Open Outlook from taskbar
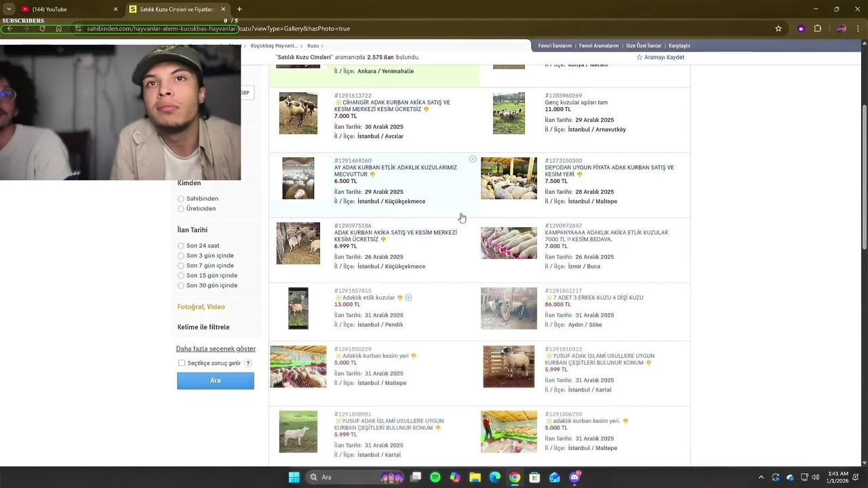 (555, 477)
